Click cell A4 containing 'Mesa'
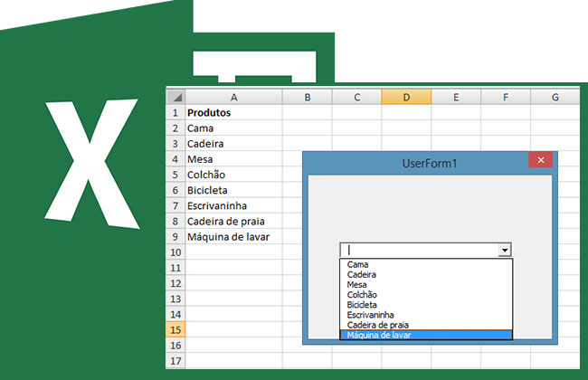Screen dimensions: 588x380 234,159
